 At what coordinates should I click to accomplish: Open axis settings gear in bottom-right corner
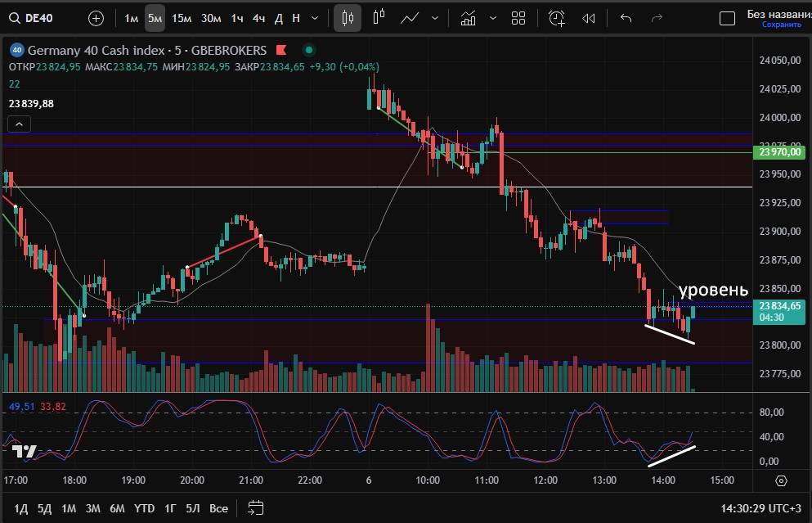781,480
